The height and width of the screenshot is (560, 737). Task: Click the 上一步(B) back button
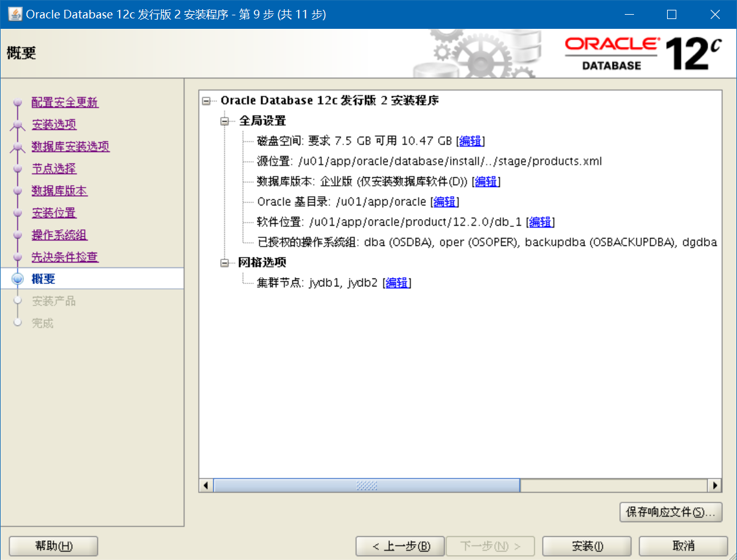click(x=401, y=546)
